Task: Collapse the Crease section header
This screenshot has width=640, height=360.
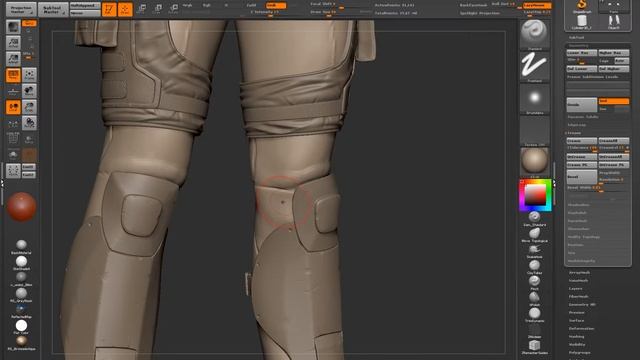Action: tap(573, 133)
